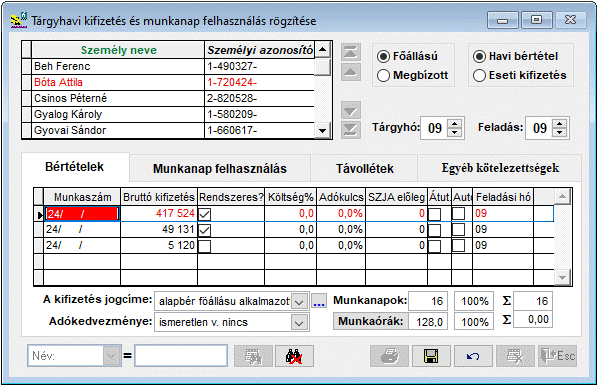Open the Adókedvezménye dropdown
The height and width of the screenshot is (385, 598).
(299, 322)
